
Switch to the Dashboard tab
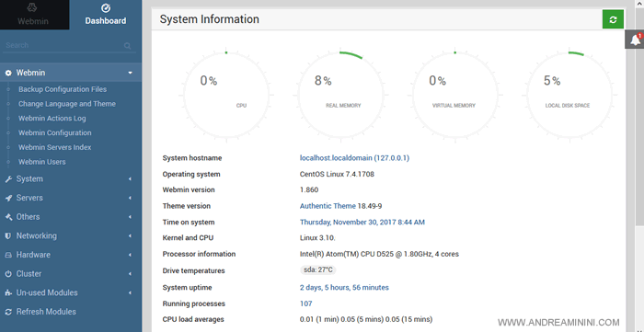[106, 15]
